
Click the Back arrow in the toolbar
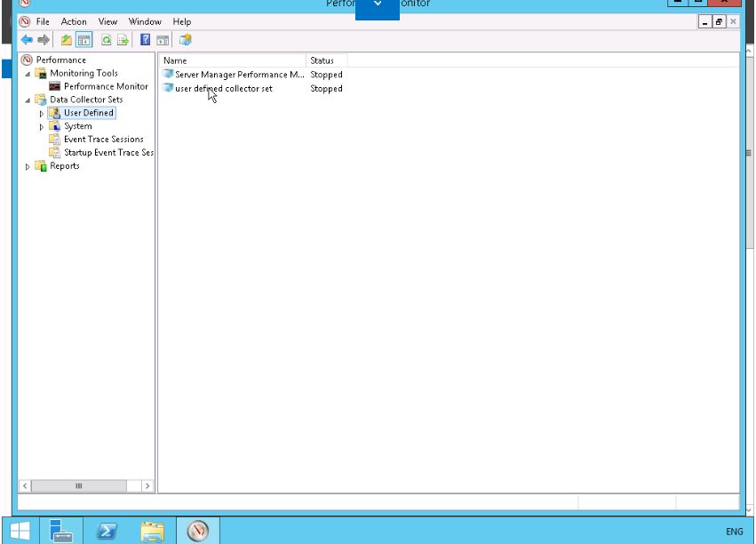pos(27,40)
